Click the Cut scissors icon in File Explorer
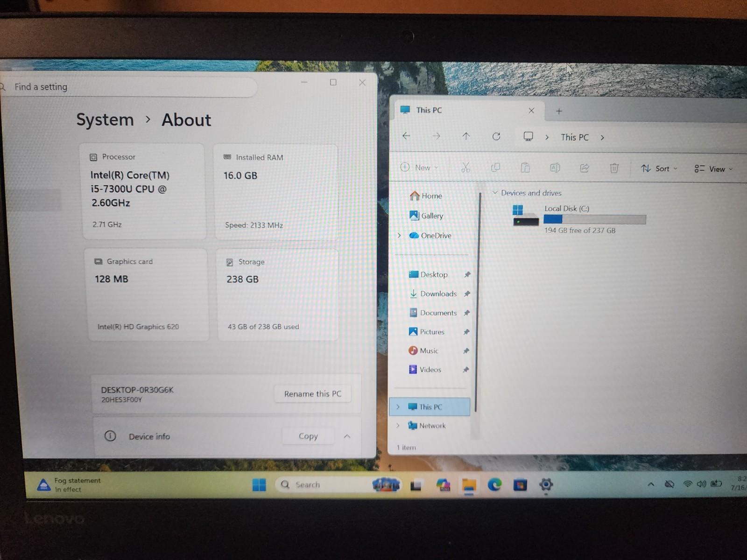Screen dimensions: 747x560 465,168
